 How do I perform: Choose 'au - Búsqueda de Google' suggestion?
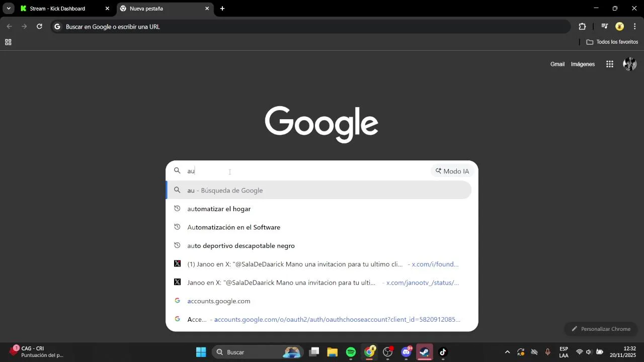point(319,191)
